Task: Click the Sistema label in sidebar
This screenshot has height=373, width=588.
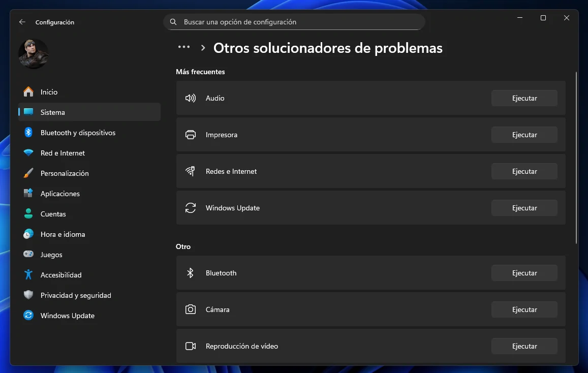Action: [52, 112]
